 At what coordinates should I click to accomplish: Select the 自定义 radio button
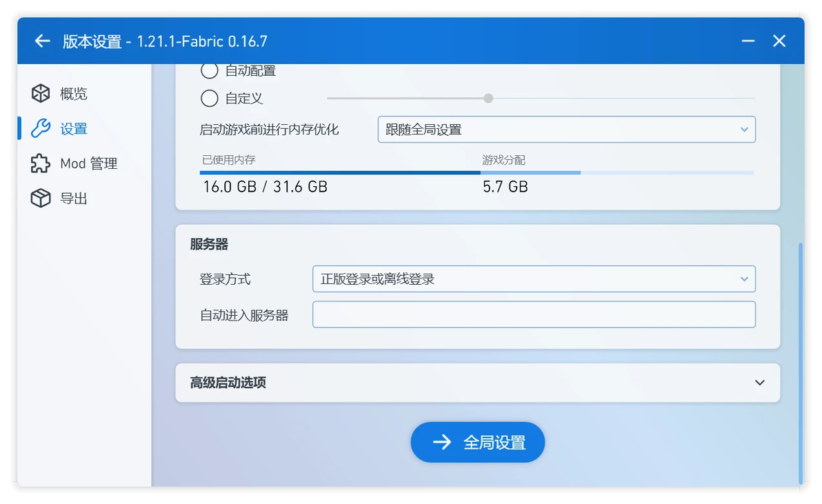pos(209,98)
